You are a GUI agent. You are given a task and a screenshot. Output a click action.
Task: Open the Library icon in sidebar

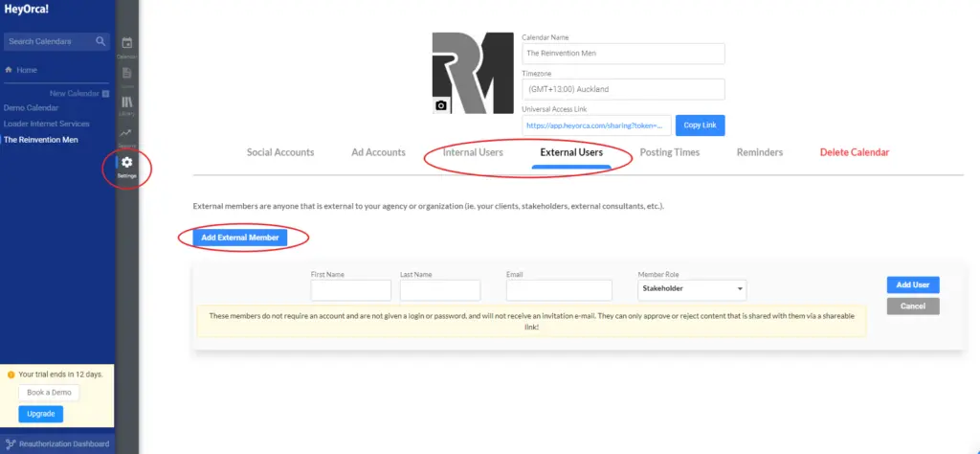click(126, 102)
